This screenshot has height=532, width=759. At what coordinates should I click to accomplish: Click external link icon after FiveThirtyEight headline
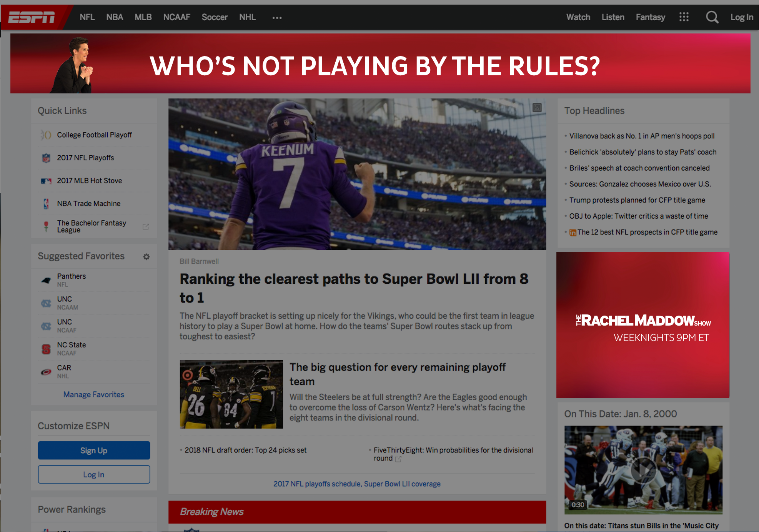click(x=398, y=459)
